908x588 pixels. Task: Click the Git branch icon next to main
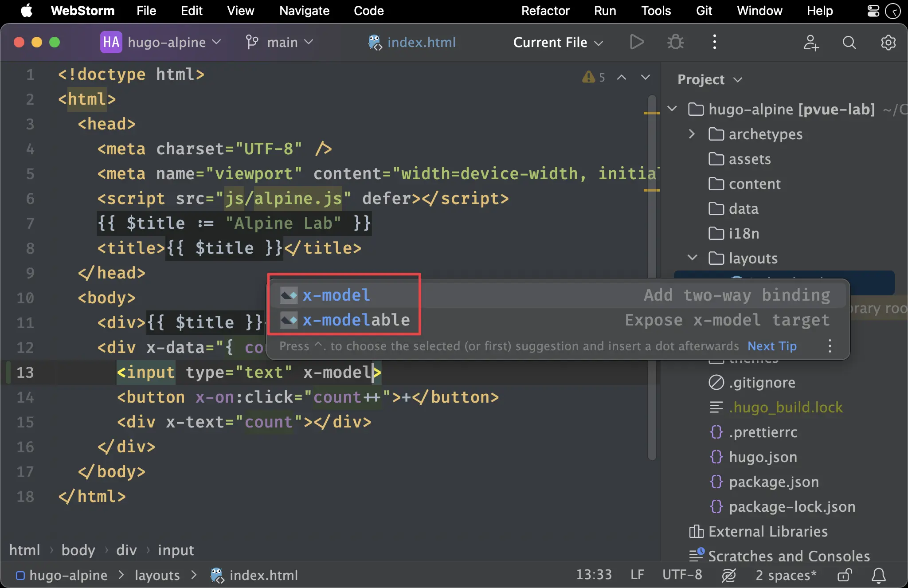[252, 42]
